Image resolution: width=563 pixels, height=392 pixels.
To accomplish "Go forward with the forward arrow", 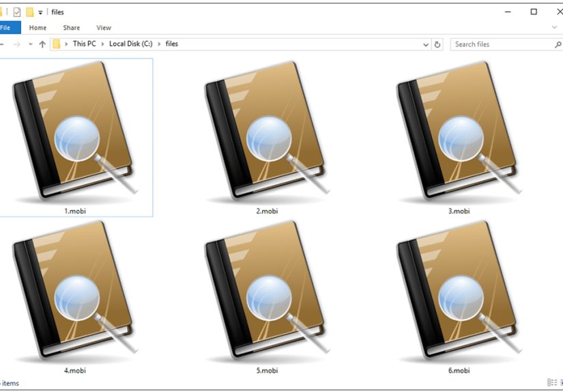I will click(16, 44).
